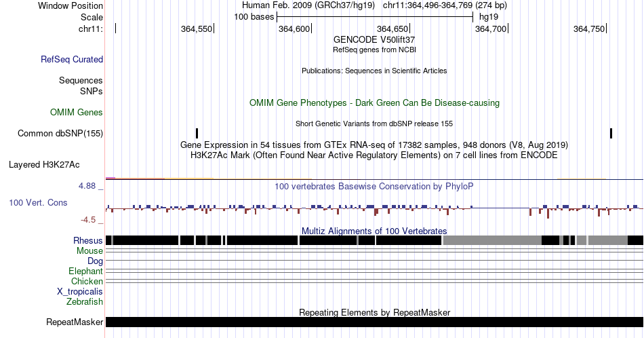Select the X_tropicalis alignment row label
Viewport: 644px width, 338px height.
click(80, 292)
